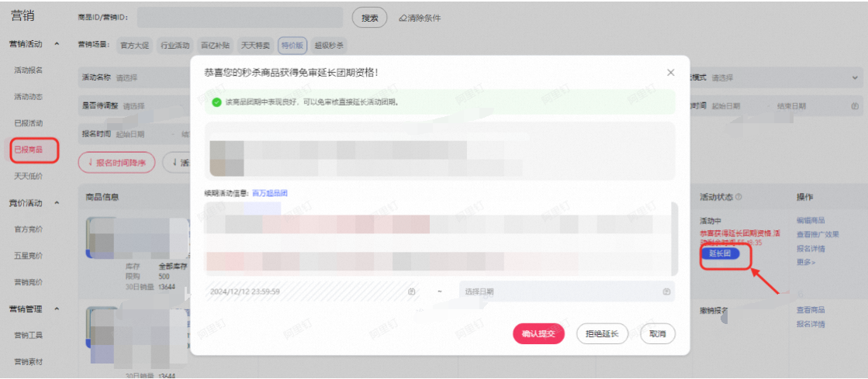Switch to the 行业活动 scene tab
The height and width of the screenshot is (379, 868).
pyautogui.click(x=175, y=46)
